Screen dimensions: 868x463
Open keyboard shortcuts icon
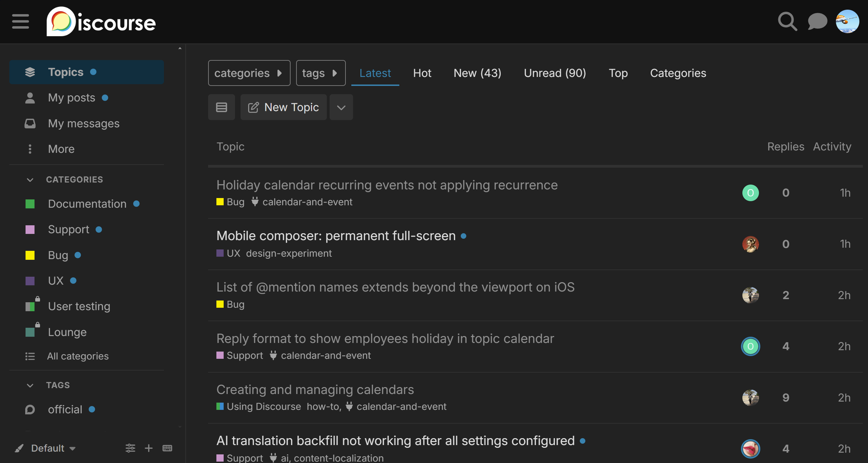tap(167, 448)
